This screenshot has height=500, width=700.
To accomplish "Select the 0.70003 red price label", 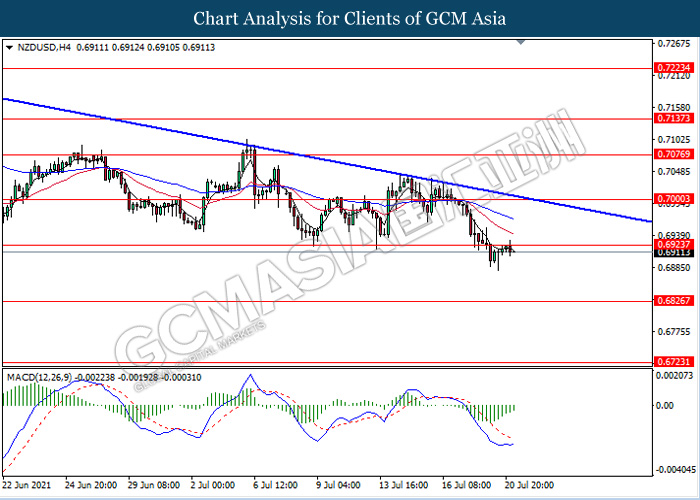I will [x=674, y=199].
